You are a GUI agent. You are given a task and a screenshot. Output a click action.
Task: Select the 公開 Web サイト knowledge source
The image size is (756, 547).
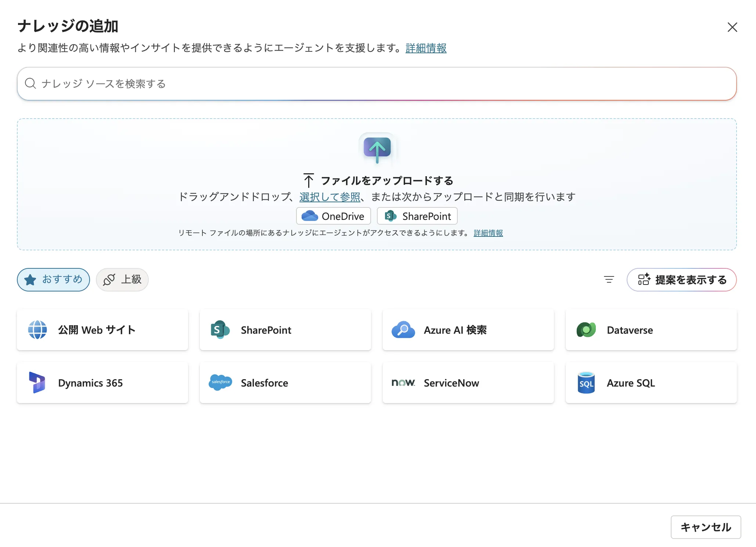point(102,330)
